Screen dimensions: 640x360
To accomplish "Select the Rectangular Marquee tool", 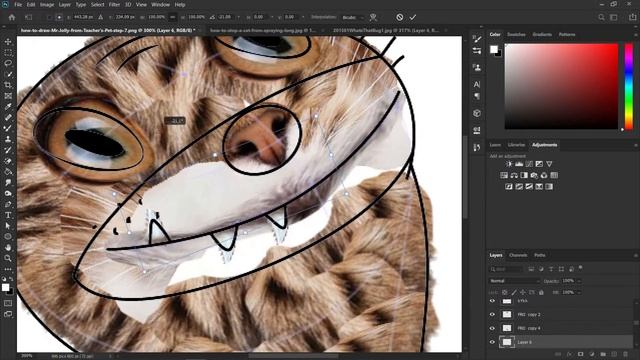I will coord(8,53).
